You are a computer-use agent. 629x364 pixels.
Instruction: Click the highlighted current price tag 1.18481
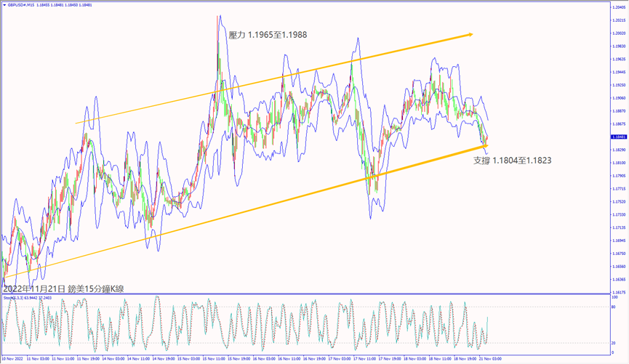[617, 137]
